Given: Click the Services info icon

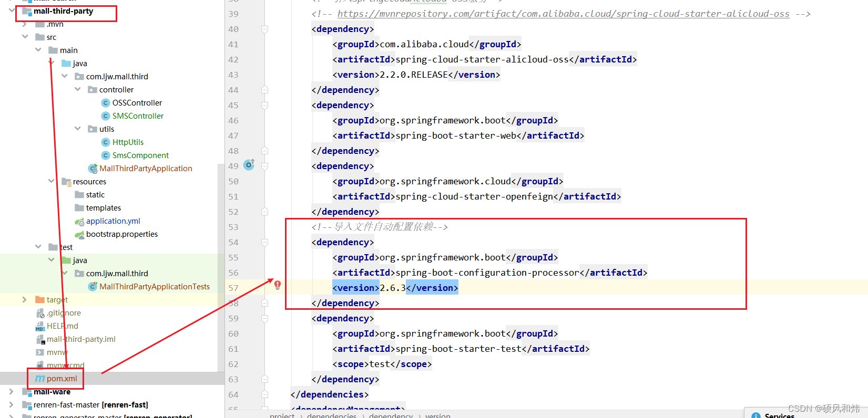Looking at the screenshot, I should tap(756, 415).
